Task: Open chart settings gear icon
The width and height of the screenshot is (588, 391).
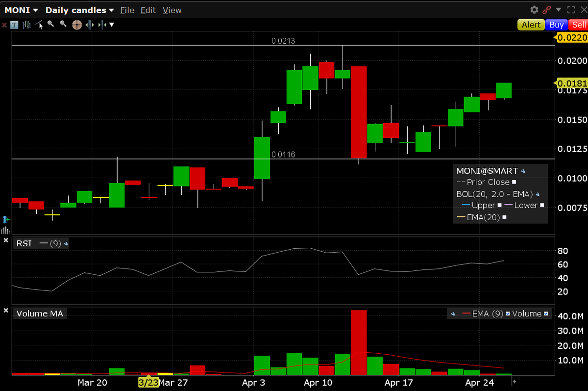Action: pyautogui.click(x=534, y=10)
